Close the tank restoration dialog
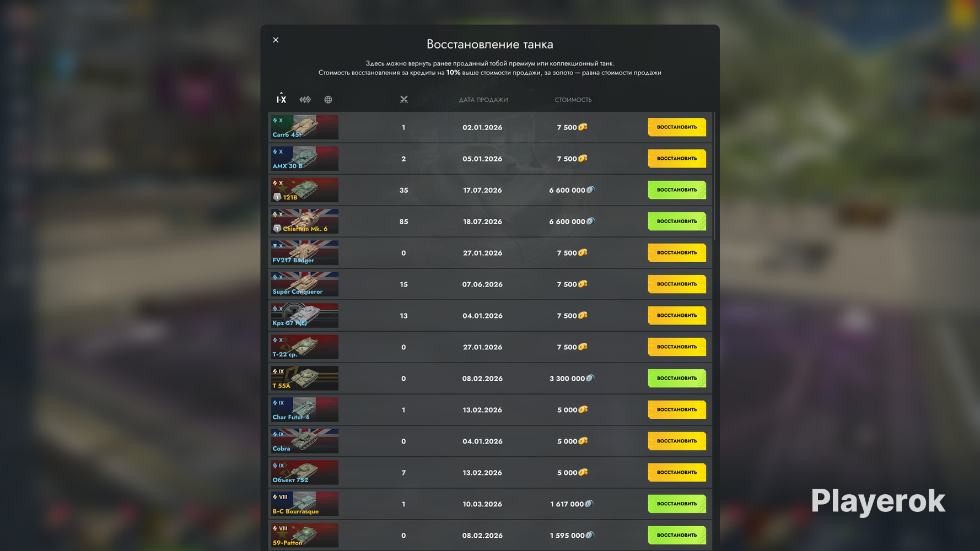Image resolution: width=980 pixels, height=551 pixels. (x=276, y=40)
